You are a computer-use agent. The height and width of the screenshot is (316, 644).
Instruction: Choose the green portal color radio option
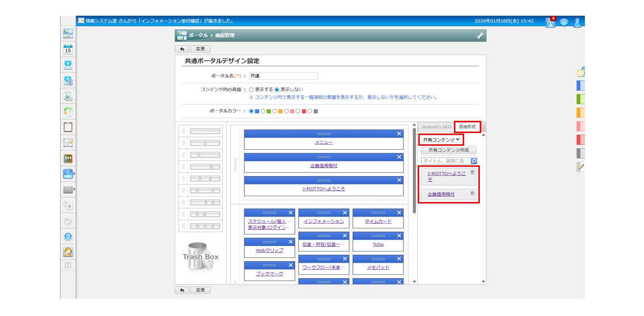click(263, 111)
